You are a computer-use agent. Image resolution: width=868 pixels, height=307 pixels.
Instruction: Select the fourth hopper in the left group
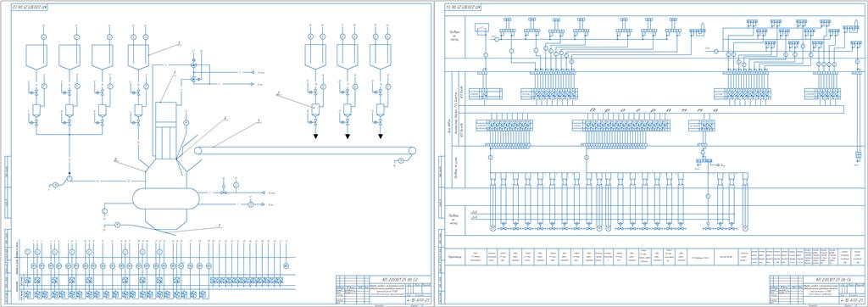[x=138, y=57]
